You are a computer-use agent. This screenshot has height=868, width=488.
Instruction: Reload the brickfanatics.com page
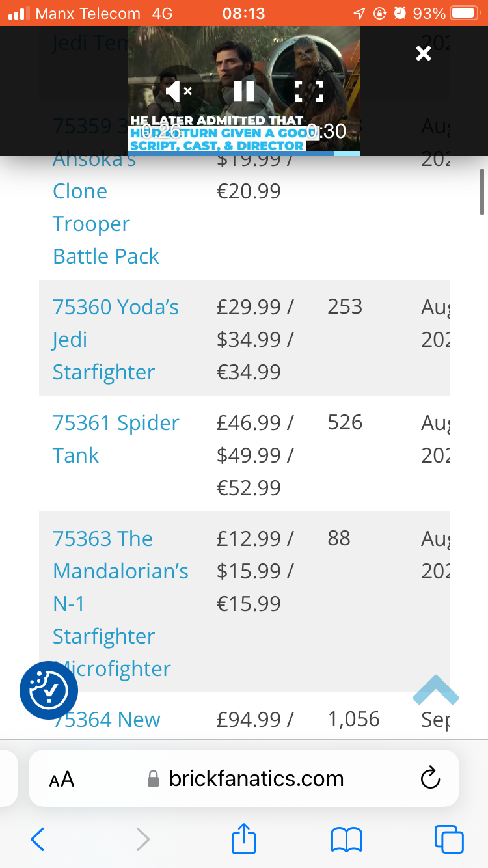[x=430, y=778]
